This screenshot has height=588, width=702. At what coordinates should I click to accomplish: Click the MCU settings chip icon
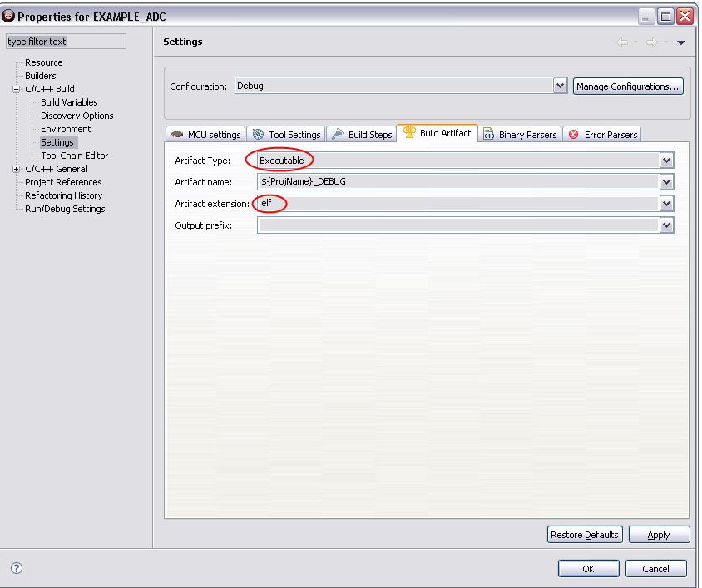coord(177,134)
